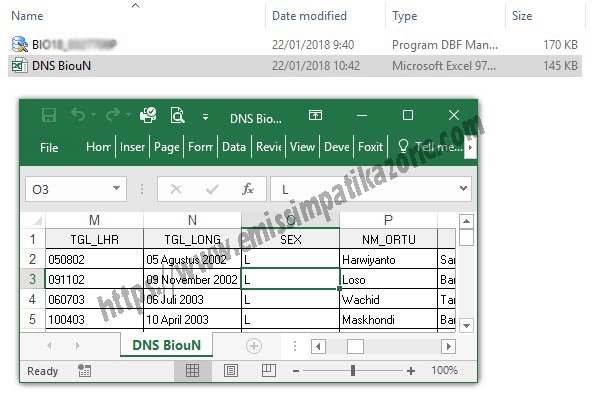The image size is (605, 406).
Task: Switch to the Insert ribbon tab
Action: (132, 147)
